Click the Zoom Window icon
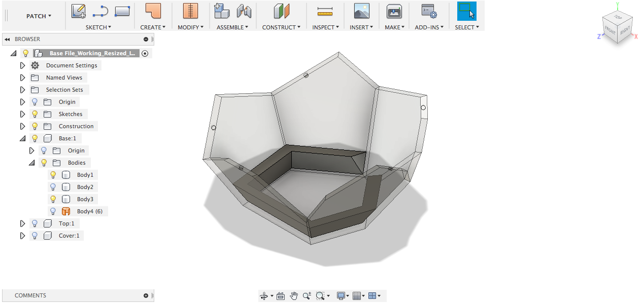644x304 pixels. pos(320,296)
